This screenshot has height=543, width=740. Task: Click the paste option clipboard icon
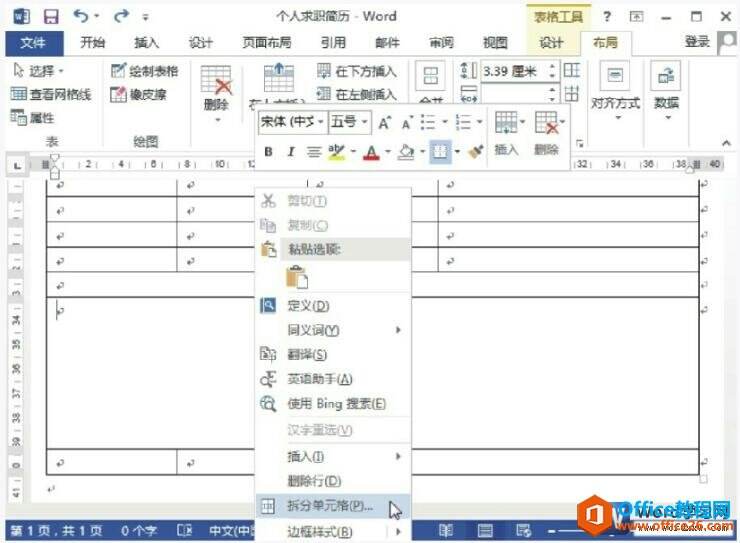tap(297, 277)
